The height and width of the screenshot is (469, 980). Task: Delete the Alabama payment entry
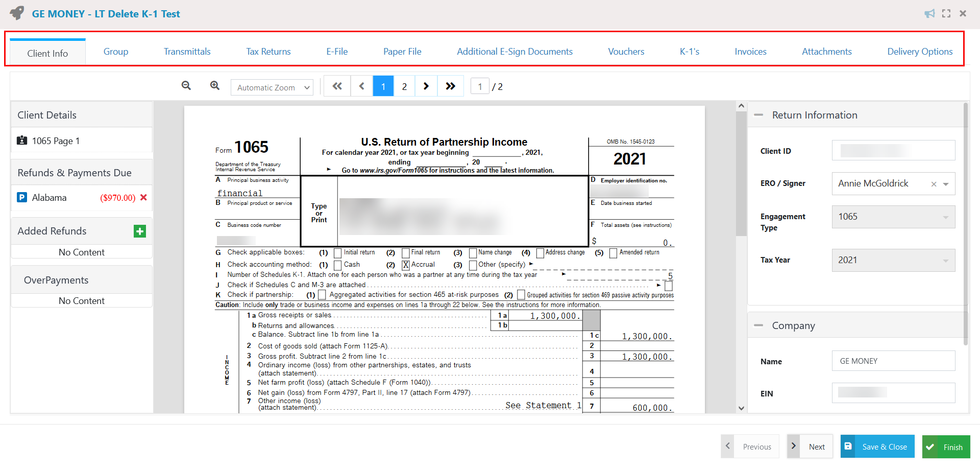pyautogui.click(x=144, y=198)
